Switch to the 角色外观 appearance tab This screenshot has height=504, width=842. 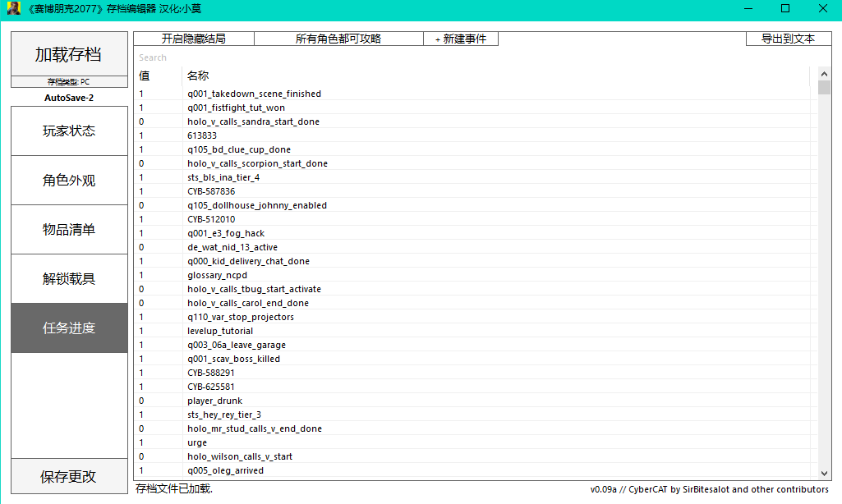pyautogui.click(x=69, y=180)
